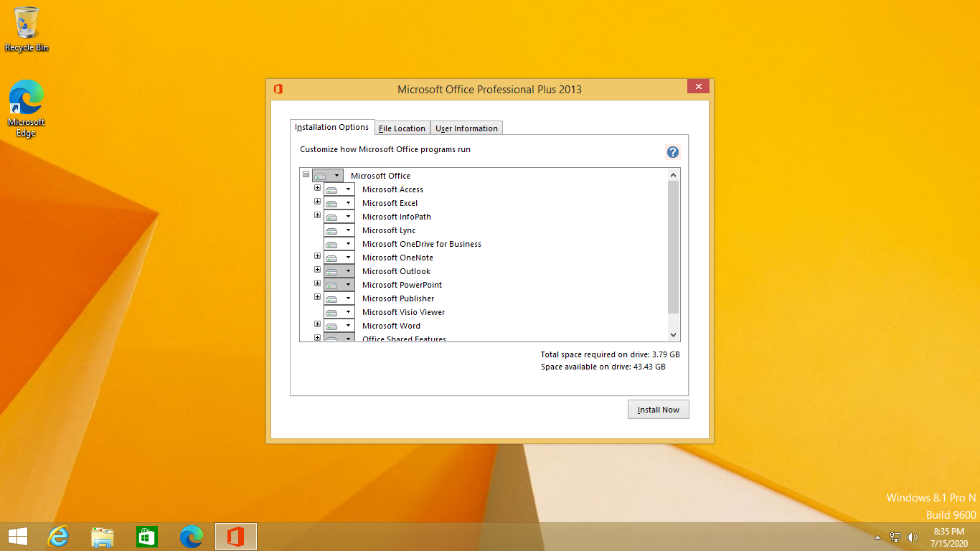Expand the Microsoft InfoPath node
Image resolution: width=980 pixels, height=551 pixels.
[x=317, y=215]
